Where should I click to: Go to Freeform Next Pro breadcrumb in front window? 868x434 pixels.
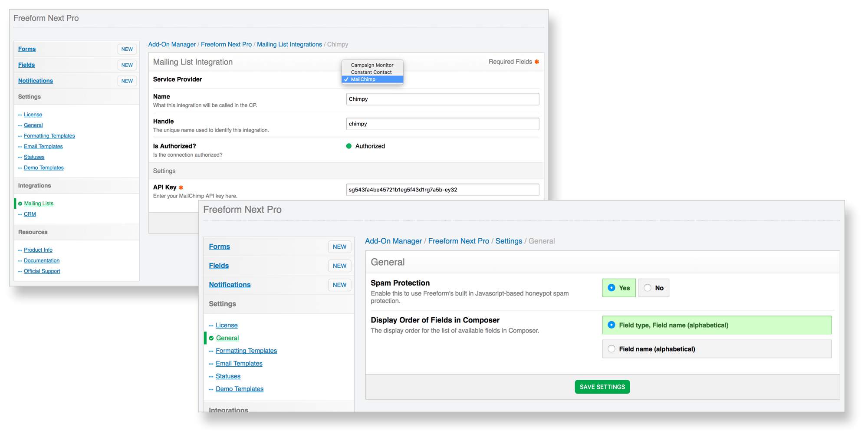click(x=458, y=241)
